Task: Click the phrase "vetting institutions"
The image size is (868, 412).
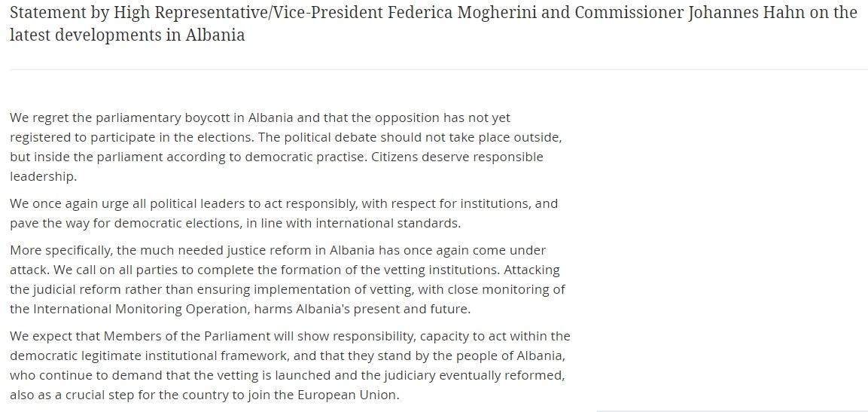Action: (x=439, y=270)
